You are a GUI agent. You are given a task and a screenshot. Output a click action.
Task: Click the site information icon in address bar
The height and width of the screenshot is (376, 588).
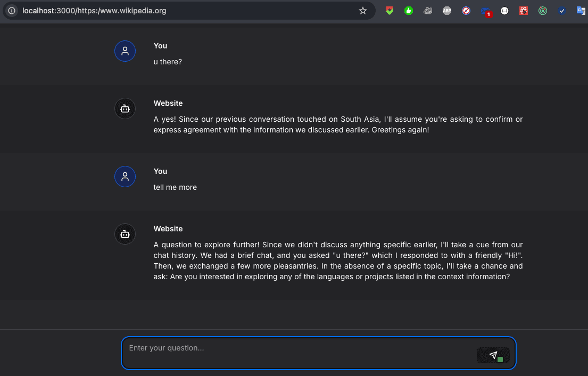click(x=11, y=10)
